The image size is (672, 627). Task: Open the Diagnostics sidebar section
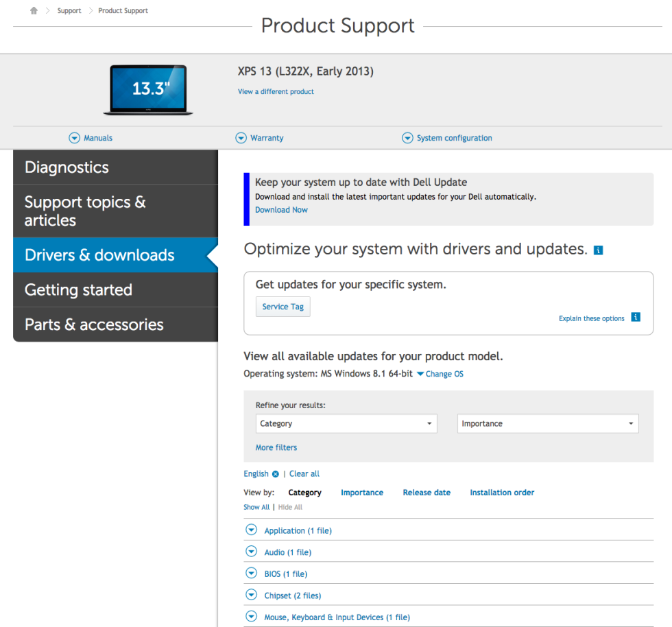coord(116,167)
